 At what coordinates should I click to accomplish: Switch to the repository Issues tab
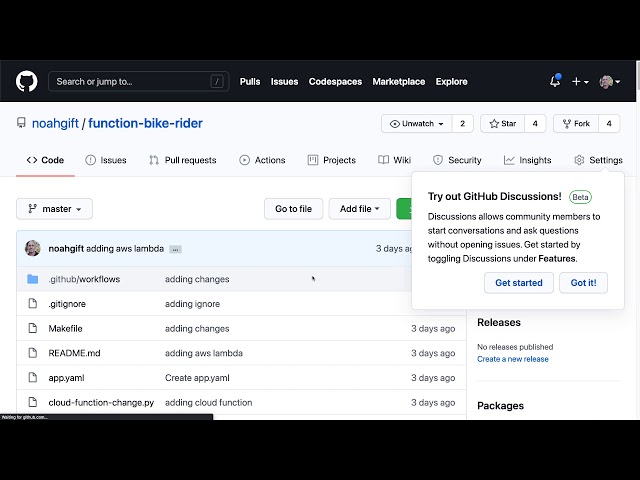click(x=106, y=160)
